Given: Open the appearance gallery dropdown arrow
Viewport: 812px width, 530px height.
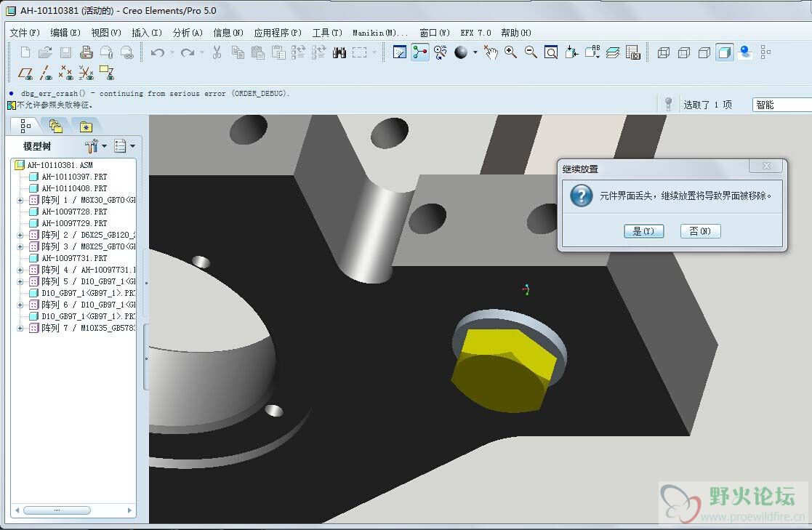Looking at the screenshot, I should click(x=475, y=52).
